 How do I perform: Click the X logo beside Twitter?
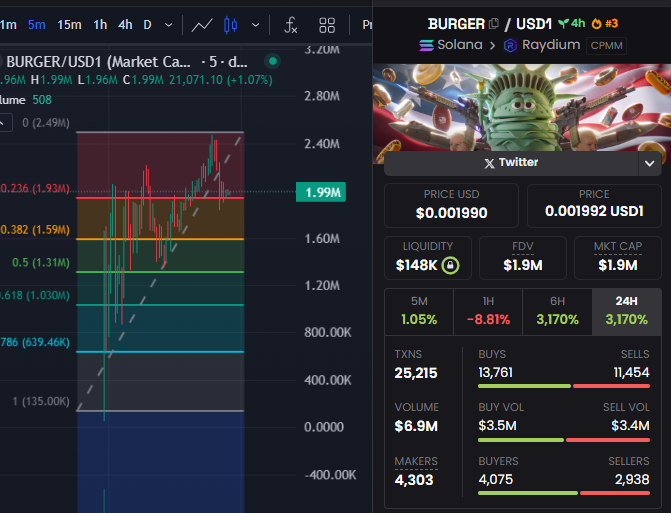coord(489,163)
